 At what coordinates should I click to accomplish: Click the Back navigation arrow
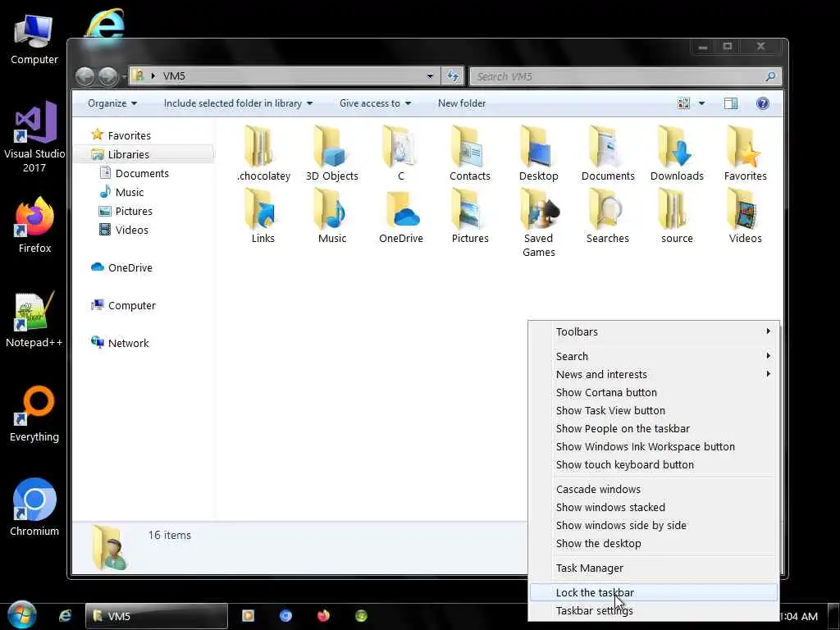tap(84, 76)
